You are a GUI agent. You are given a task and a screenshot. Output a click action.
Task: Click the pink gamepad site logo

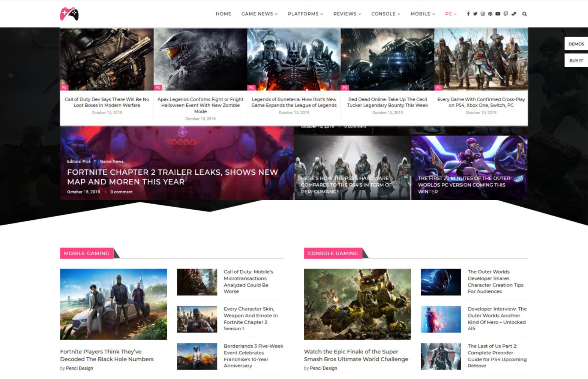69,14
